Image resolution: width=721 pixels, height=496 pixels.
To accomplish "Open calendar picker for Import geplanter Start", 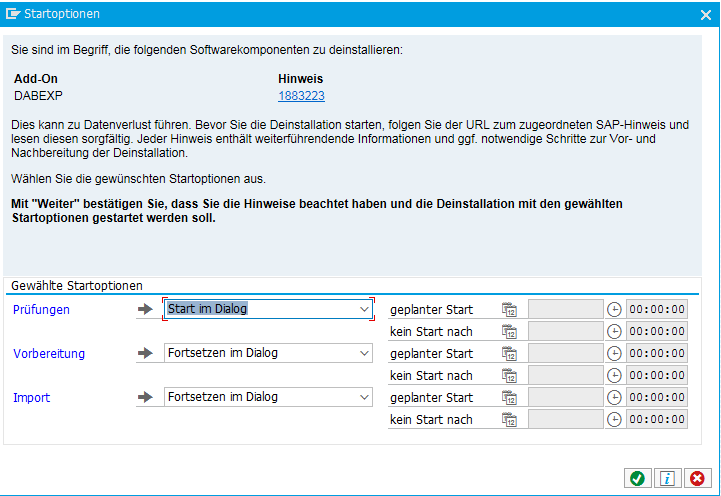I will (x=509, y=398).
